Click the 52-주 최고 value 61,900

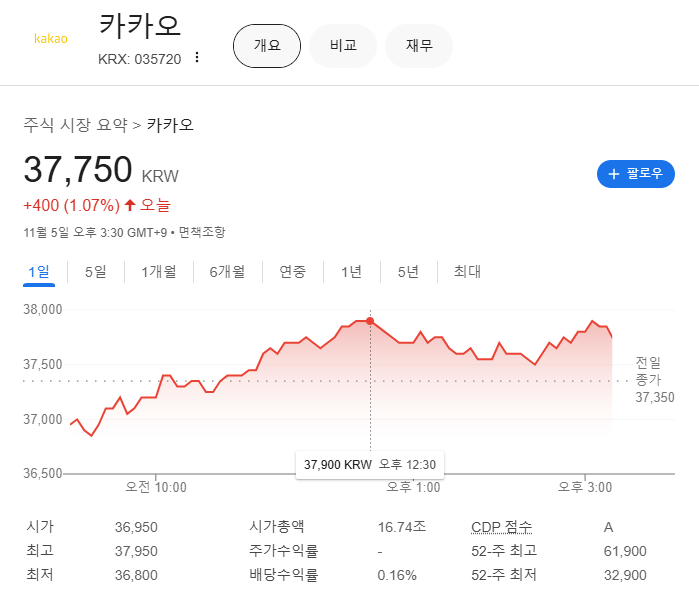pyautogui.click(x=625, y=551)
